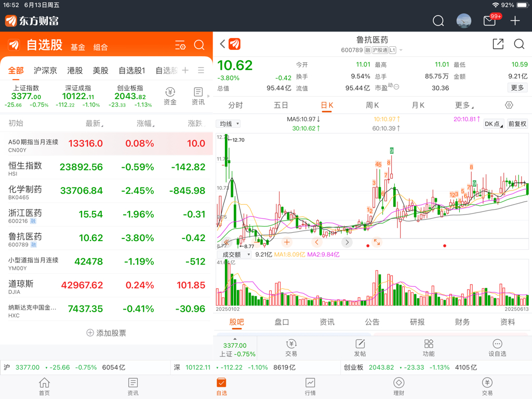The height and width of the screenshot is (399, 532).
Task: Open 交易 in bottom navigation bar
Action: (487, 387)
